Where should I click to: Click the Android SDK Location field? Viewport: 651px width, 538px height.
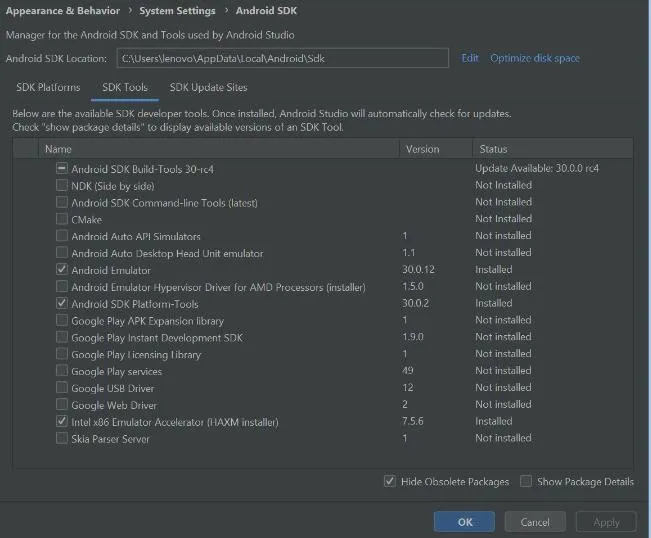pyautogui.click(x=283, y=58)
